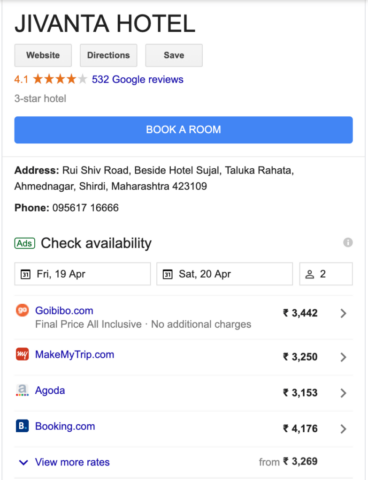The image size is (368, 480).
Task: Open Goibibo rate chevron arrow
Action: click(x=343, y=313)
